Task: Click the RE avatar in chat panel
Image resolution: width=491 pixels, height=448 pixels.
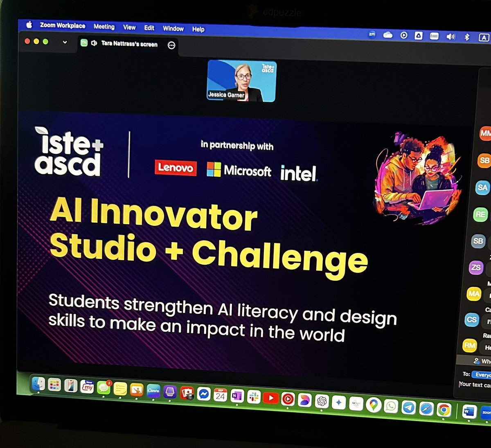Action: (x=480, y=214)
